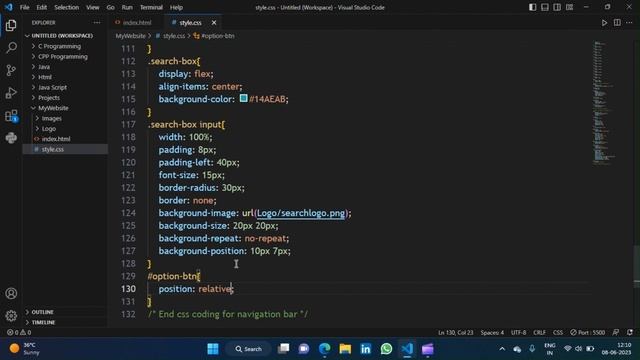
Task: Open the Selection menu
Action: [x=67, y=7]
